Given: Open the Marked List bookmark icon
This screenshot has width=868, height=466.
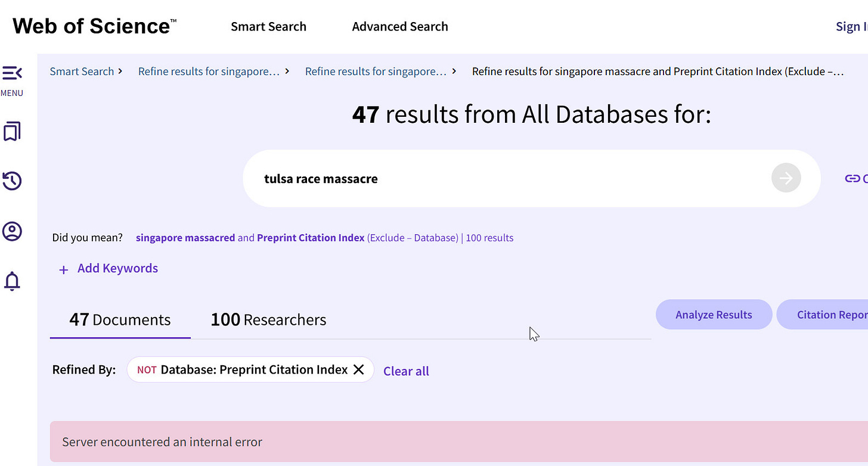Looking at the screenshot, I should [12, 132].
